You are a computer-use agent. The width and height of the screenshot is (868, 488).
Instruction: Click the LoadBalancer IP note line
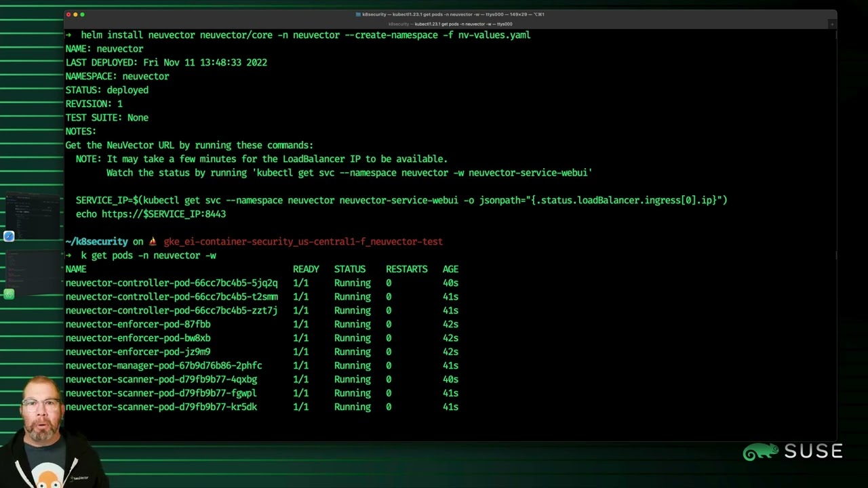pos(262,159)
